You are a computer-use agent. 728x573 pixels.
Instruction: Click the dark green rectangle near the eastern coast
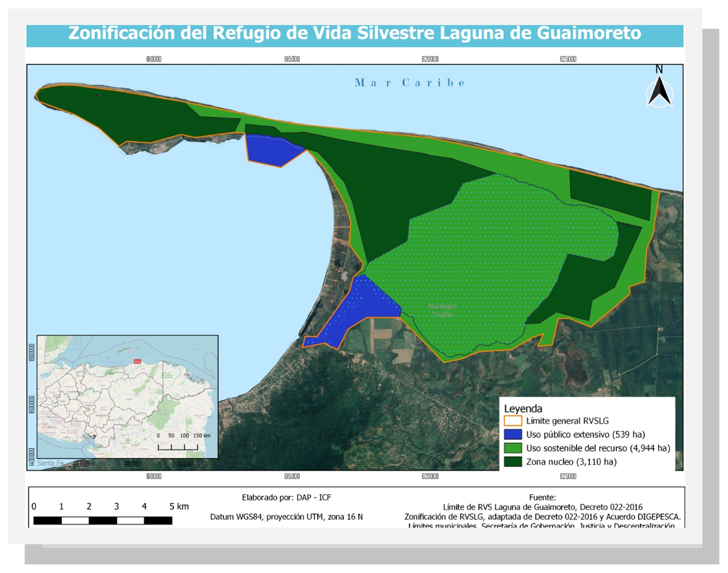610,194
